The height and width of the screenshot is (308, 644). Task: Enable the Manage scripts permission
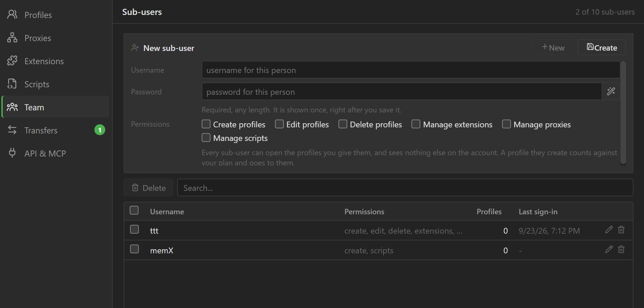click(206, 138)
